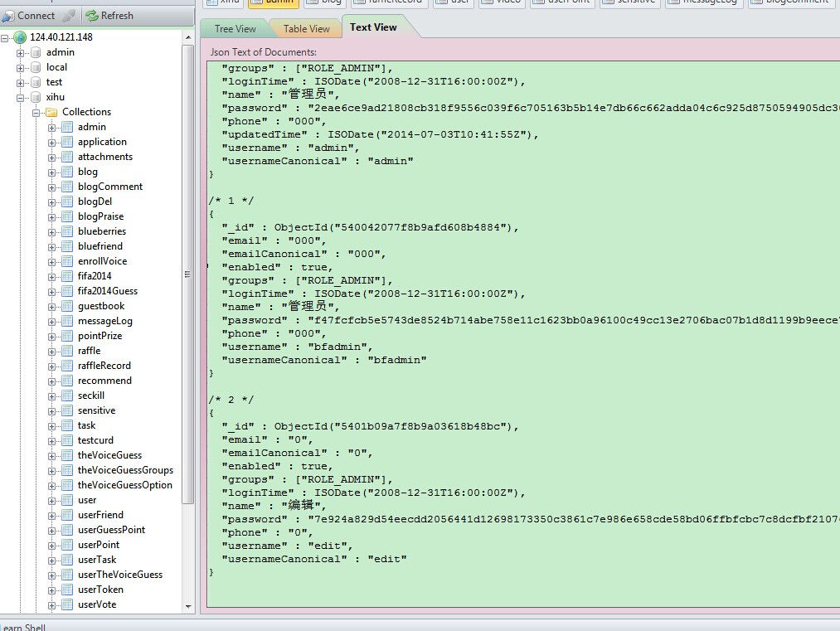840x631 pixels.
Task: Click the attachments collection table icon
Action: pos(67,157)
